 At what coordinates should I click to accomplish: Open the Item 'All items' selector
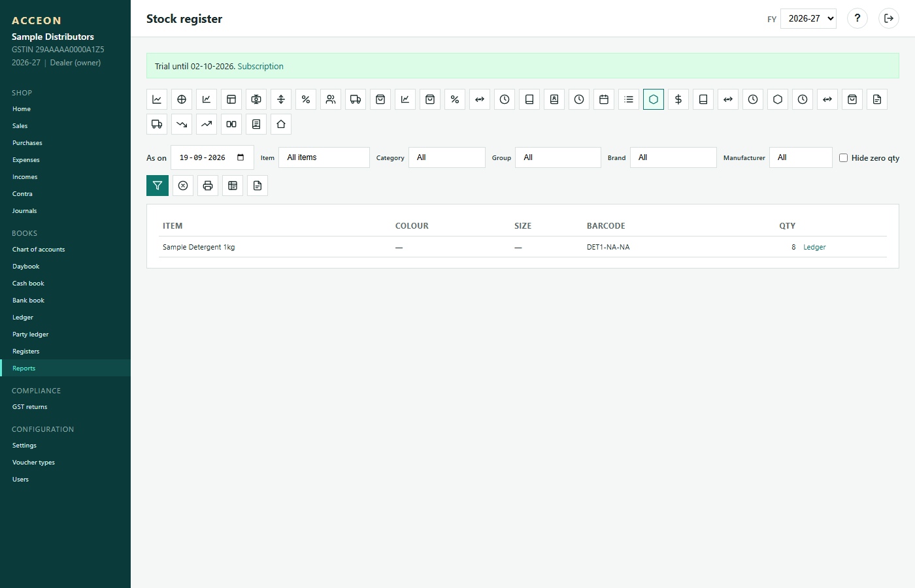324,157
